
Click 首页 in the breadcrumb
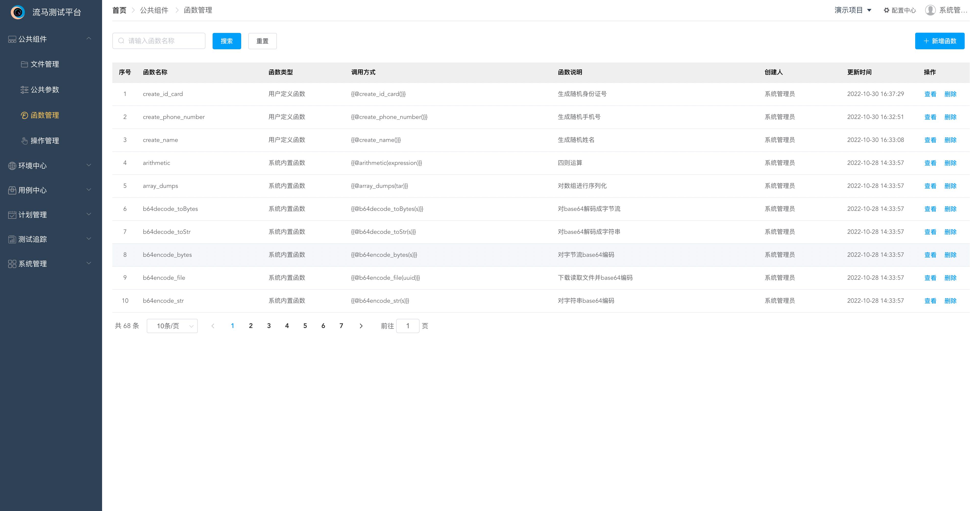pos(119,10)
